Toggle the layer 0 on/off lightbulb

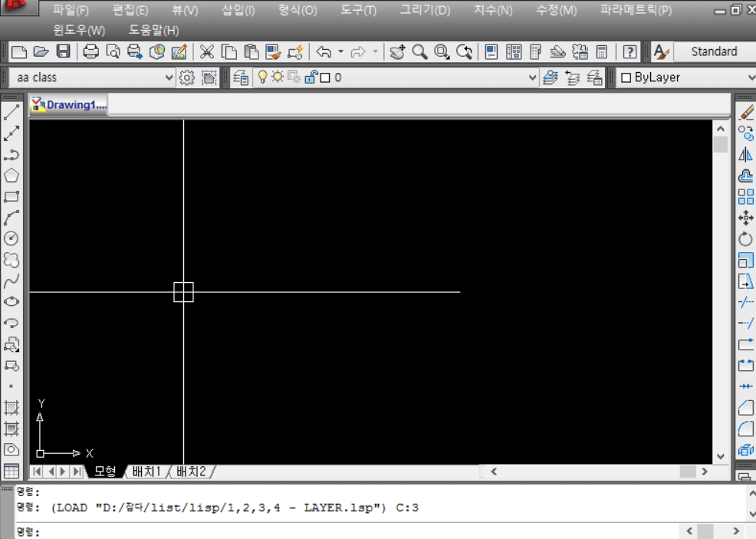point(262,77)
